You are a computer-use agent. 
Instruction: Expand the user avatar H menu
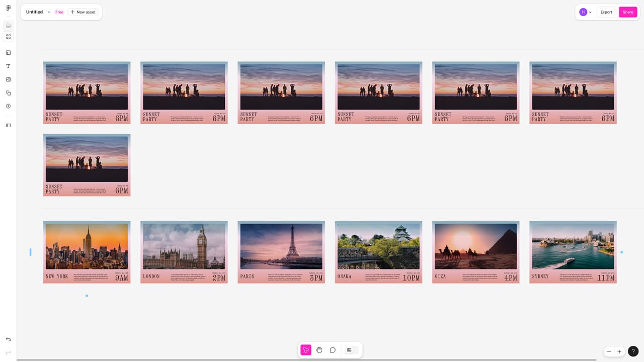point(586,12)
